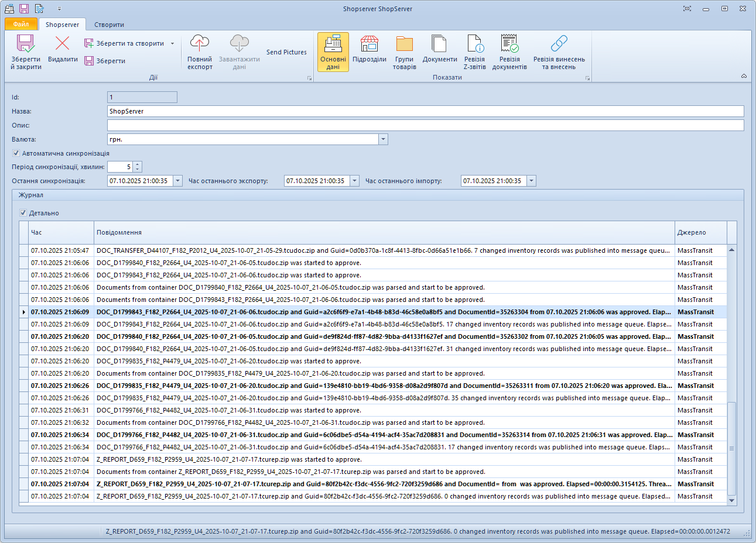Open the Product groups folder icon
The image size is (756, 543).
[404, 44]
